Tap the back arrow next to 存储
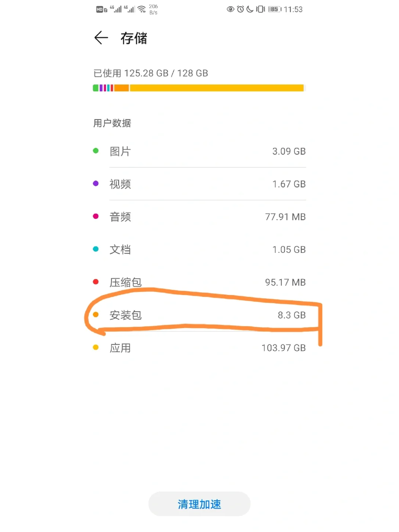The image size is (399, 532). pos(101,38)
